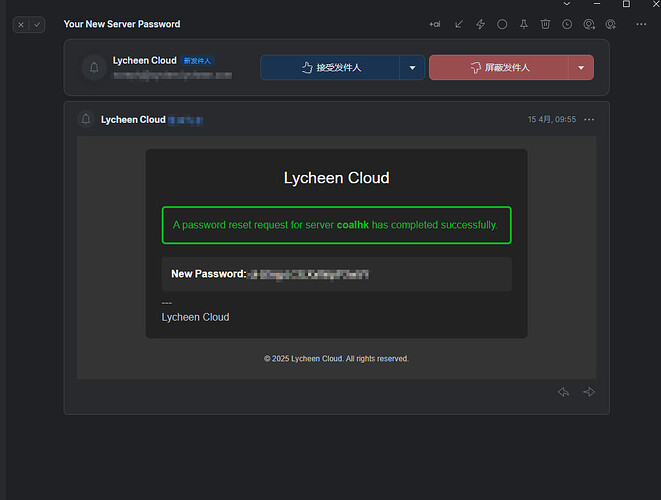Viewport: 661px width, 500px height.
Task: Click the blurred new password value
Action: tap(309, 274)
